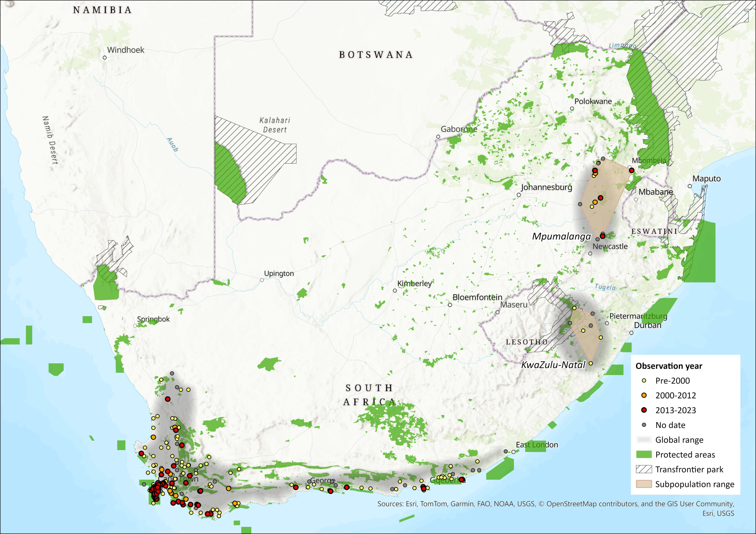Click the No date grey legend dot
Image resolution: width=756 pixels, height=534 pixels.
[x=644, y=425]
